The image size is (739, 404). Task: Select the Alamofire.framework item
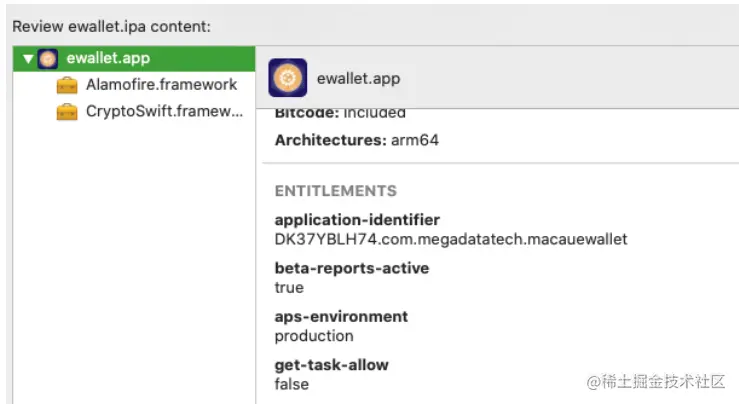[161, 85]
